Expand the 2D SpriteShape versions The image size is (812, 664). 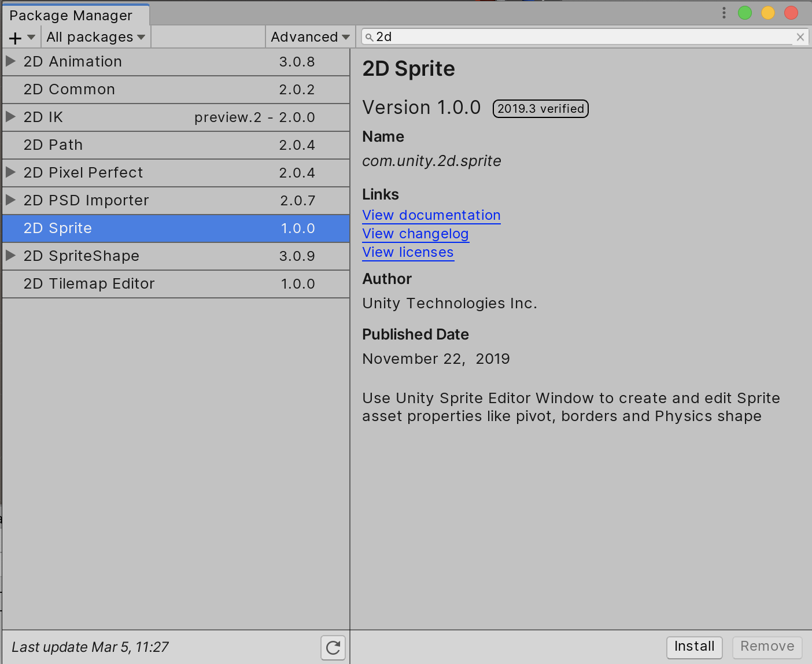click(x=10, y=255)
